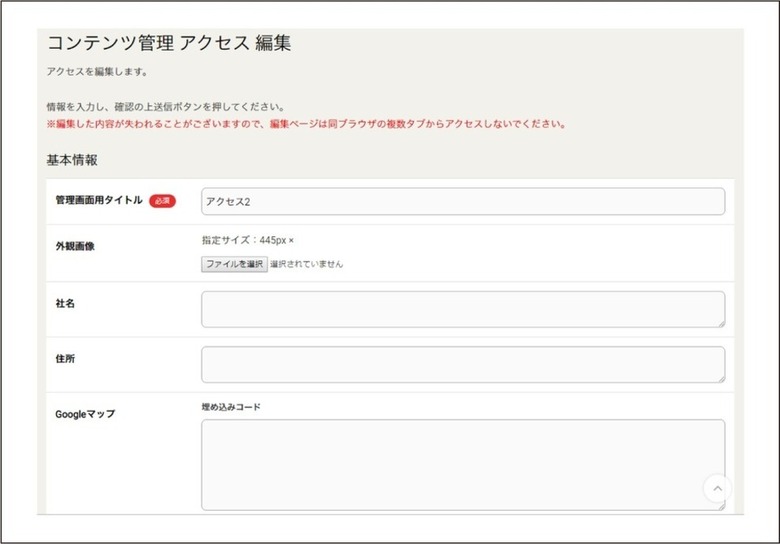The height and width of the screenshot is (544, 780).
Task: Click the 社名 label
Action: (x=65, y=303)
